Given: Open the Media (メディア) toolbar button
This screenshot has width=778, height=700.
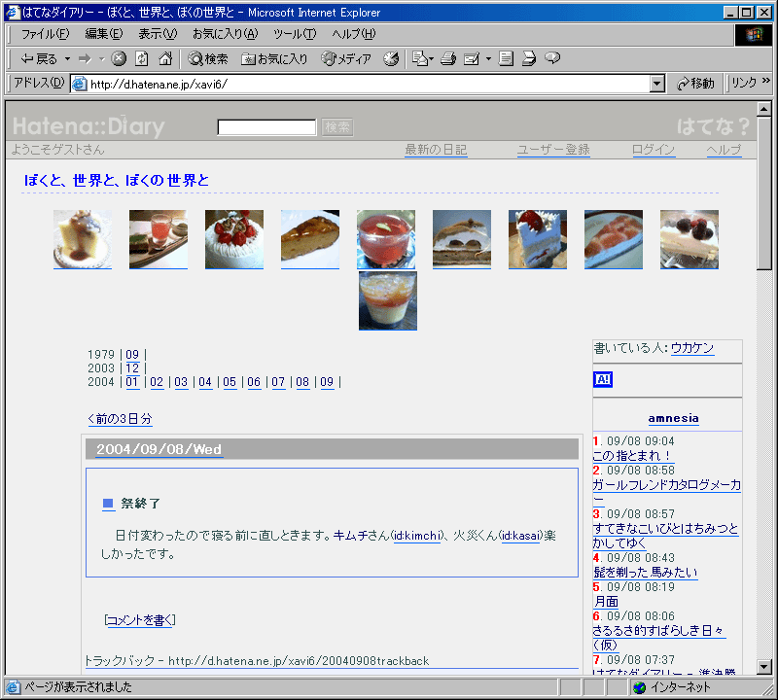Looking at the screenshot, I should tap(346, 59).
